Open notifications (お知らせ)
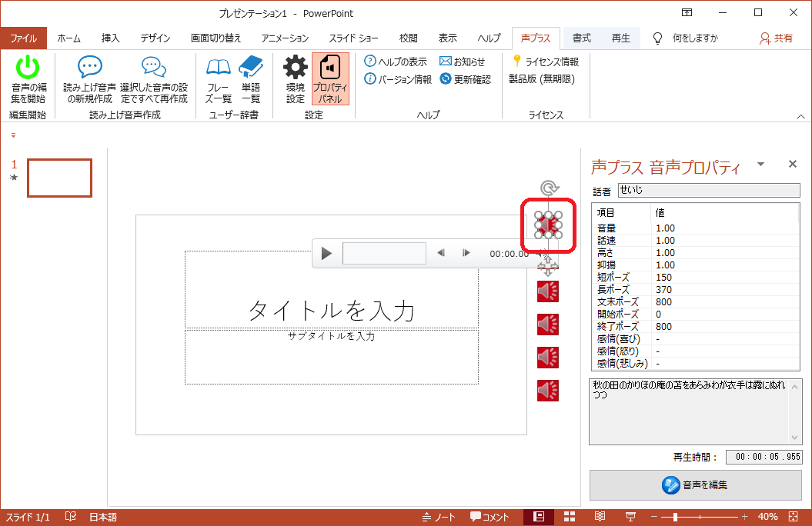 click(x=462, y=62)
